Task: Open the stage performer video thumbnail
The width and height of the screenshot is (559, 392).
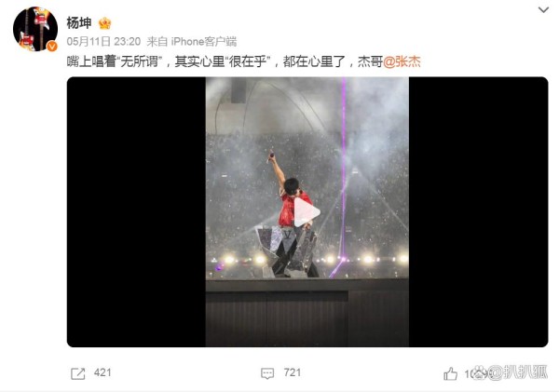Action: coord(307,211)
